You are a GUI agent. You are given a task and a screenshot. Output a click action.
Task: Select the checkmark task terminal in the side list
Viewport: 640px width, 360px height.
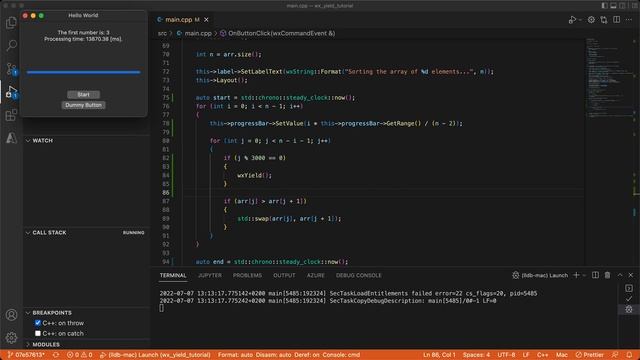click(x=629, y=299)
